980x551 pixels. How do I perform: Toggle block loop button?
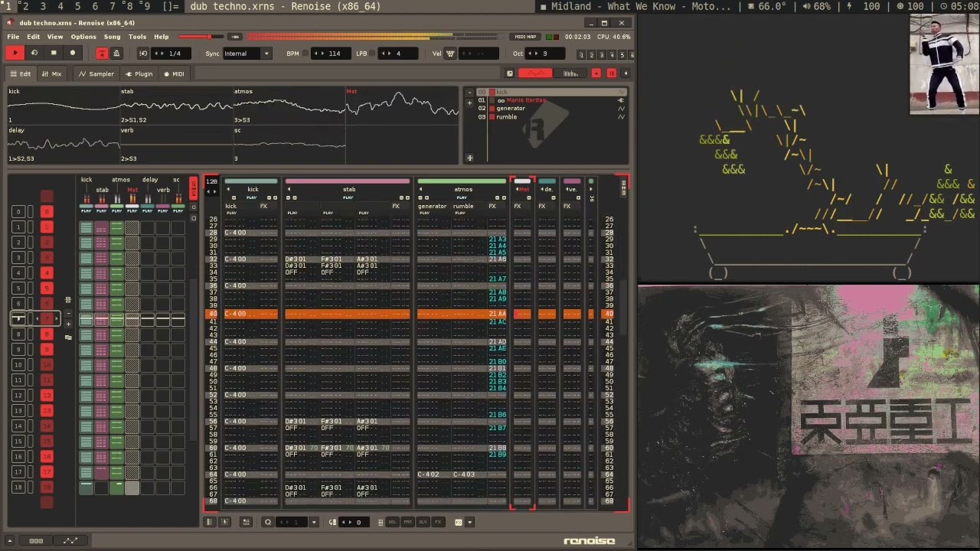click(143, 53)
